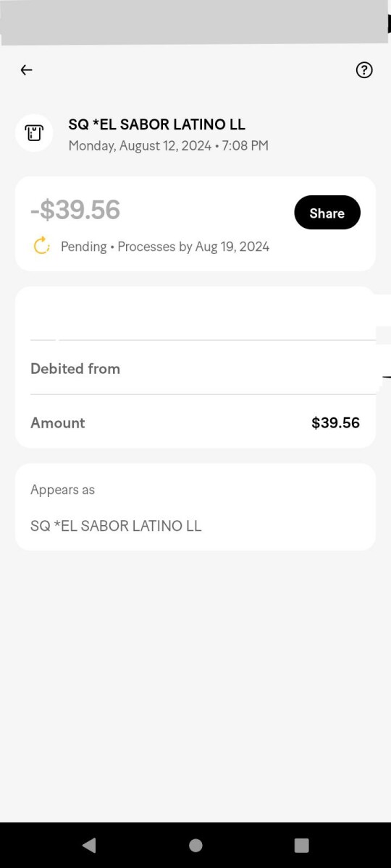This screenshot has width=391, height=868.
Task: Tap the merchant receipt icon
Action: pos(34,133)
